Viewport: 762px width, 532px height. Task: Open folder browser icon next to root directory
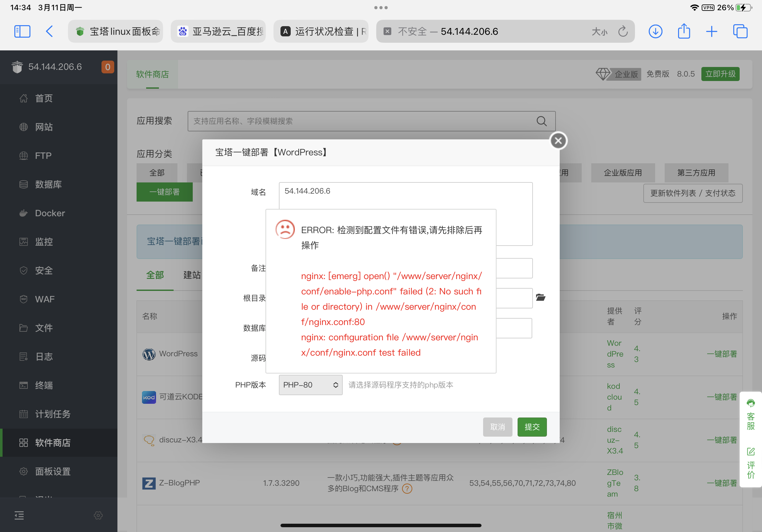click(x=540, y=298)
